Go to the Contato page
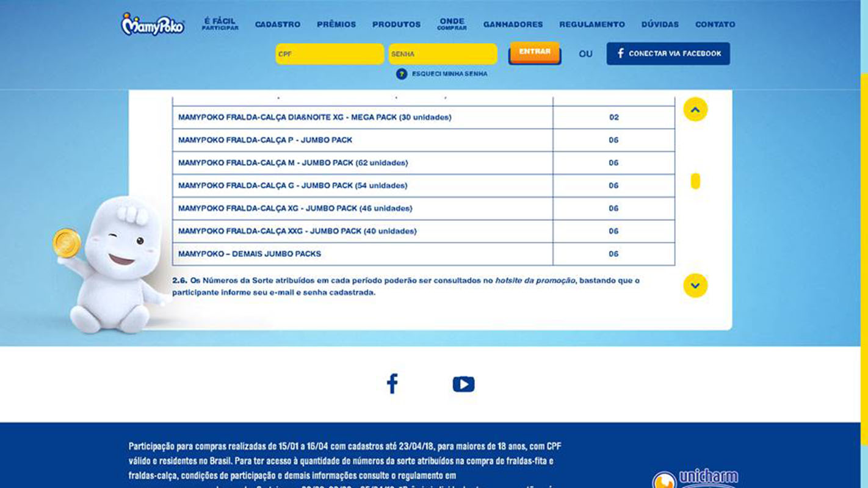The image size is (868, 488). point(715,24)
